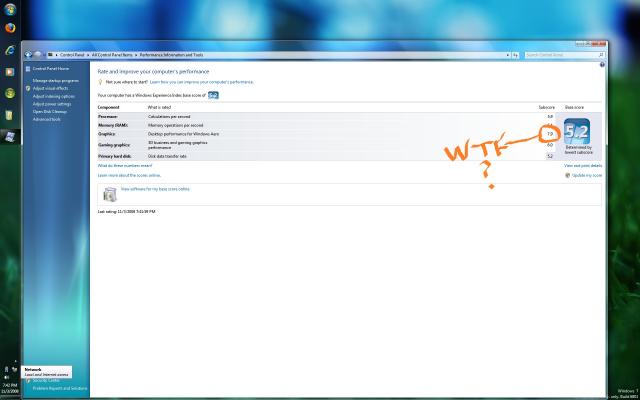640x400 pixels.
Task: Show hidden tray icons arrow
Action: click(15, 361)
